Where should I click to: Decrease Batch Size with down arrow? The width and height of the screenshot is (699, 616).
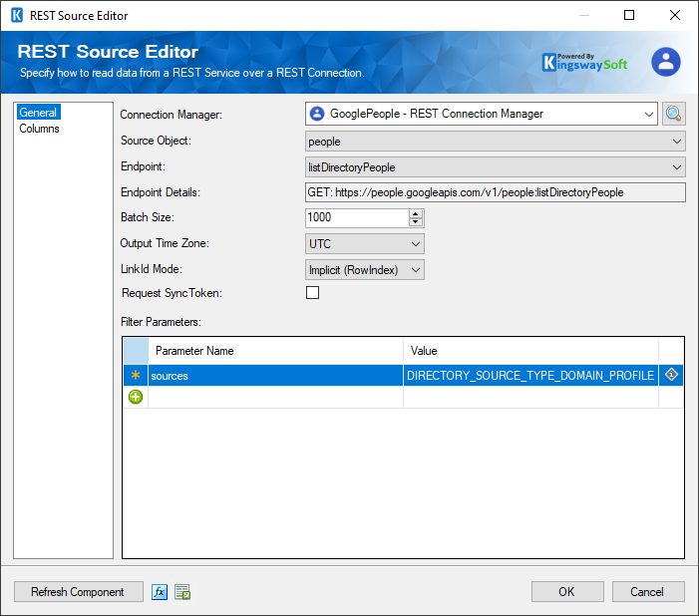416,222
